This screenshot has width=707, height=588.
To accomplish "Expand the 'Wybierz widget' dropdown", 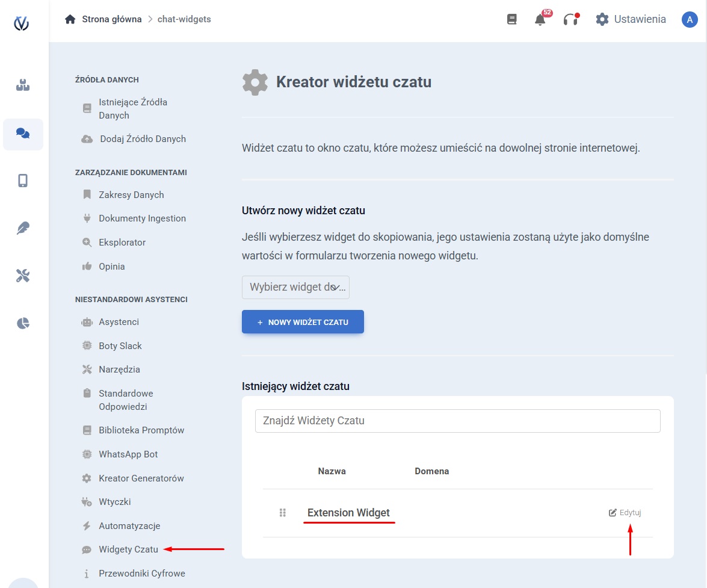I will click(295, 288).
